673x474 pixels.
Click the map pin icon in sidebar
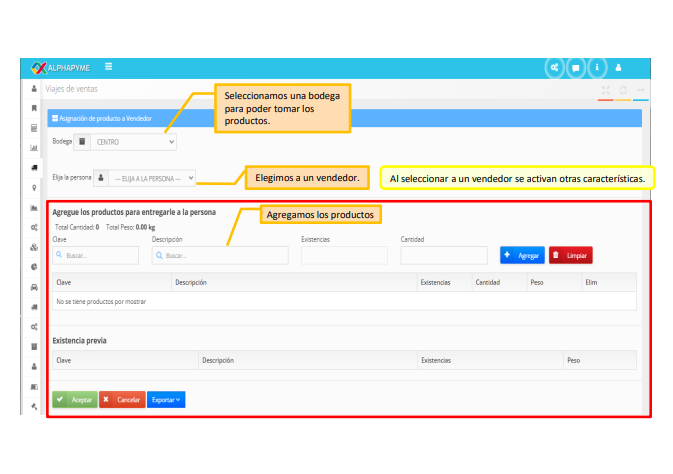[34, 187]
